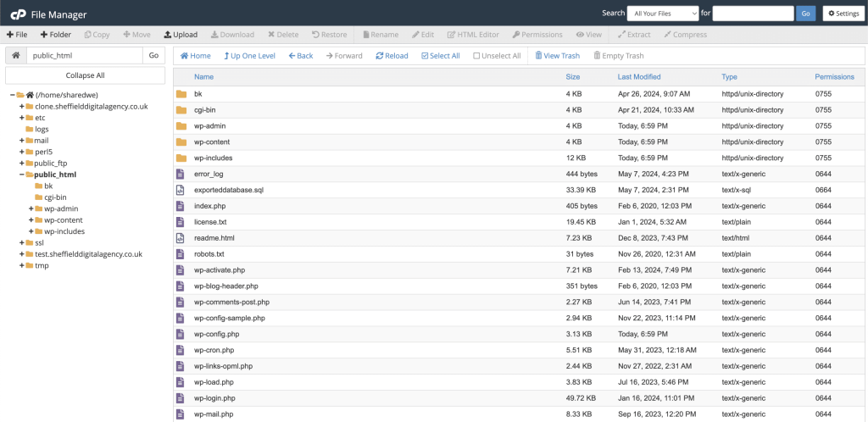This screenshot has width=868, height=422.
Task: Click the wp-activate.php file icon
Action: (x=180, y=270)
